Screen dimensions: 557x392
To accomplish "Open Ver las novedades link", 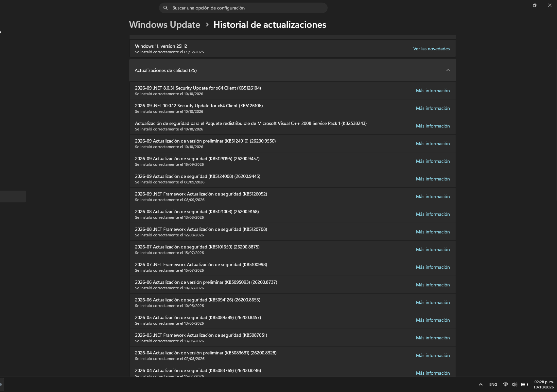I will pos(431,49).
